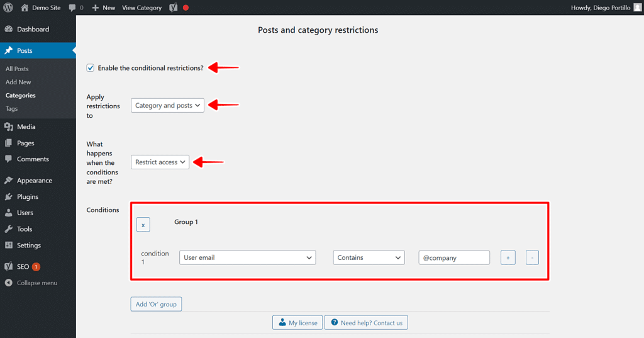Open the Restrict access dropdown

coord(160,162)
